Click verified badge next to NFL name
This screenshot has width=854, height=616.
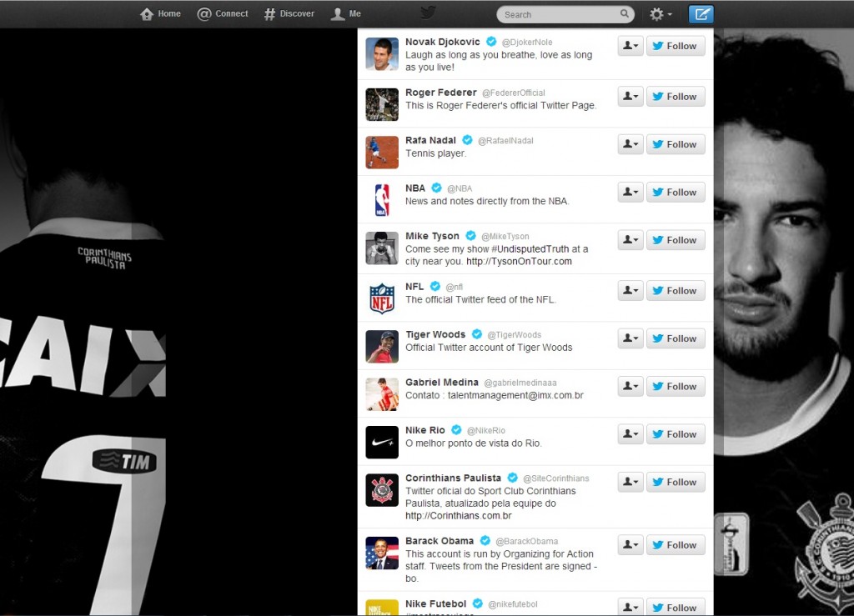(x=435, y=286)
